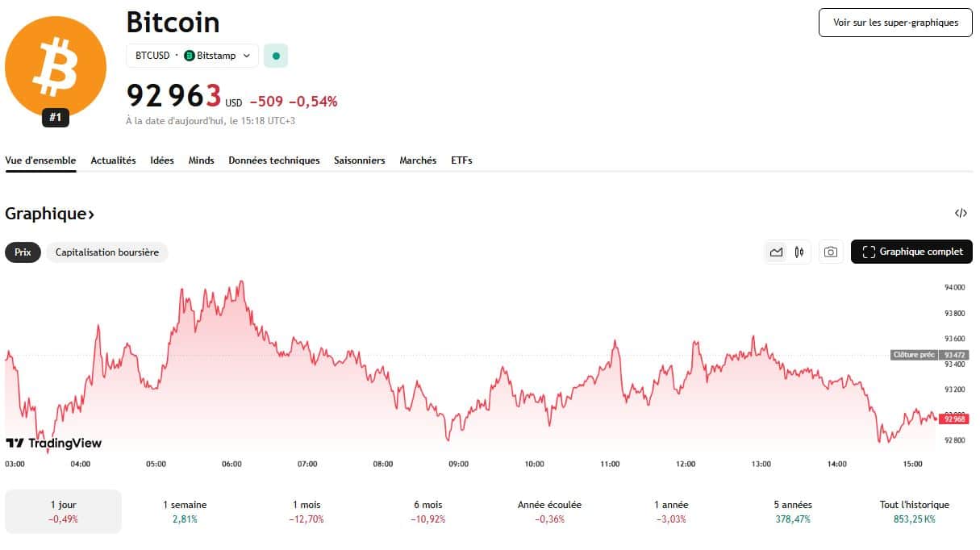Click the orange Bitcoin logo icon
The width and height of the screenshot is (980, 550).
pyautogui.click(x=55, y=66)
